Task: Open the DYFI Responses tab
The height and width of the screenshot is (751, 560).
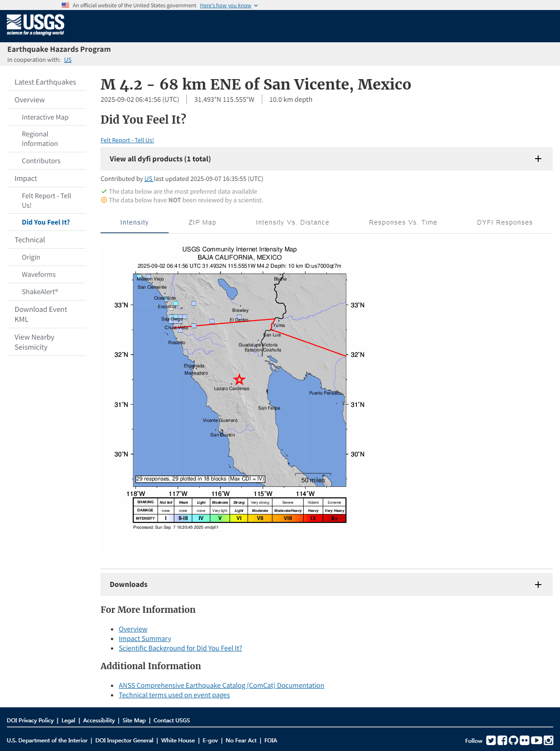Action: pyautogui.click(x=505, y=222)
